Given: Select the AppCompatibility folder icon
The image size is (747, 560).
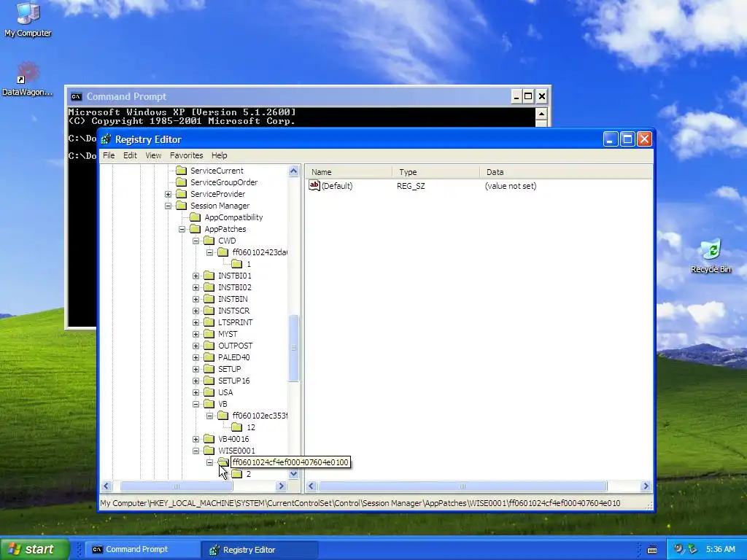Looking at the screenshot, I should [x=195, y=217].
